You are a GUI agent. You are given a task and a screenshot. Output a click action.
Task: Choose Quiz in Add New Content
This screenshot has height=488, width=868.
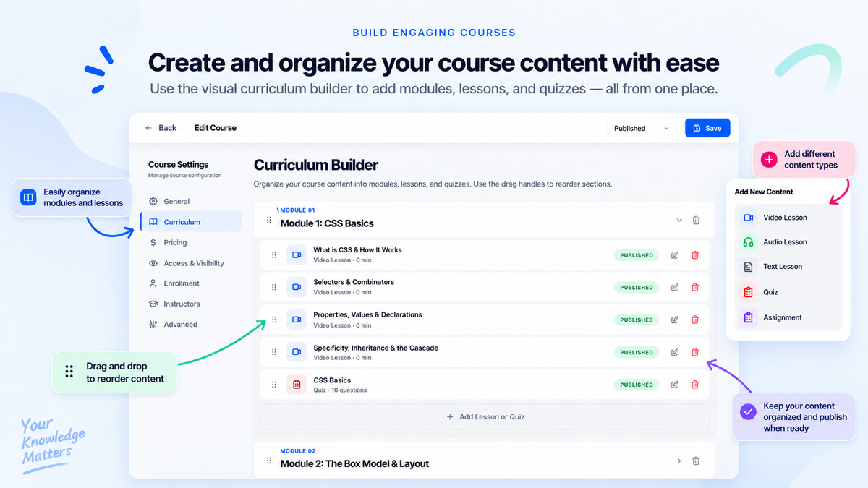(x=788, y=292)
